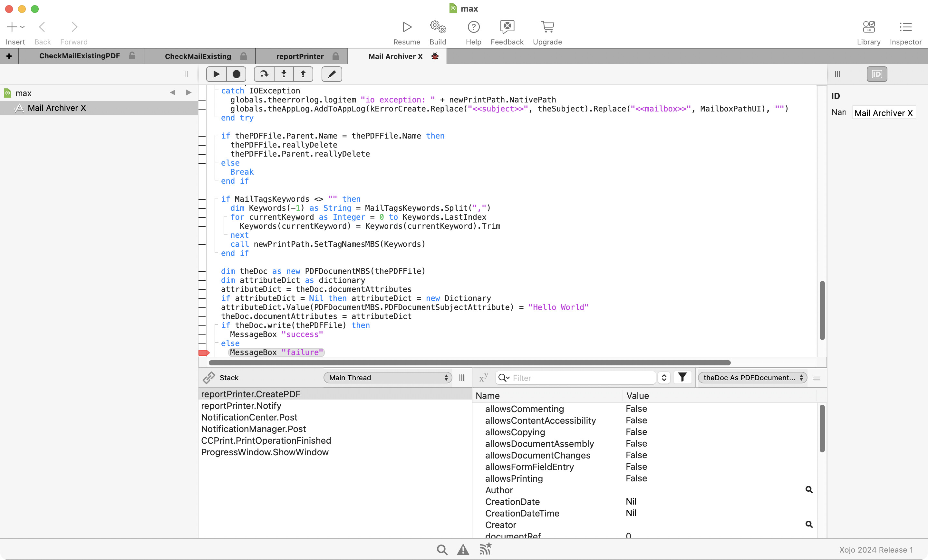Click the stack pane divider handle

coord(462,378)
